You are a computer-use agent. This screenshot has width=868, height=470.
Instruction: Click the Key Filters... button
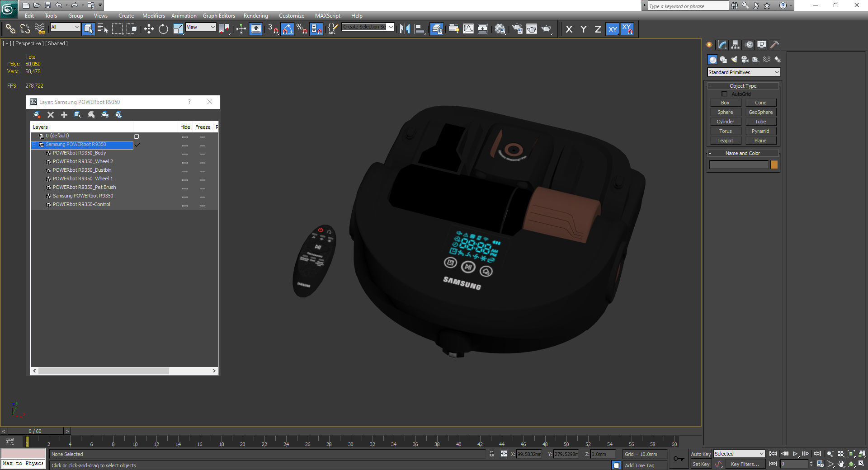click(745, 464)
